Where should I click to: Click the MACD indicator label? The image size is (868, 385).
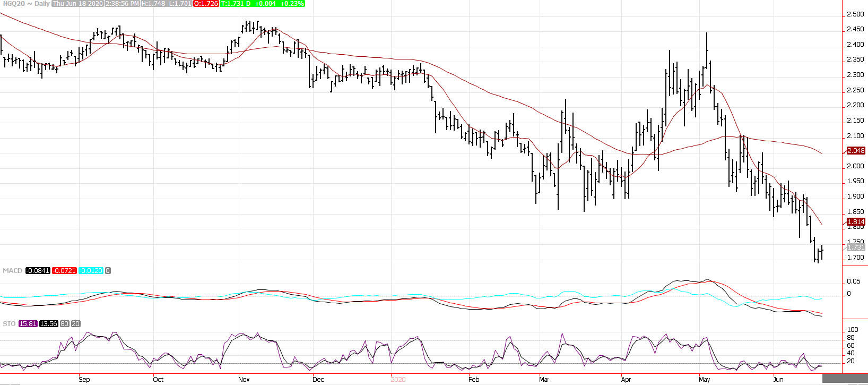12,271
